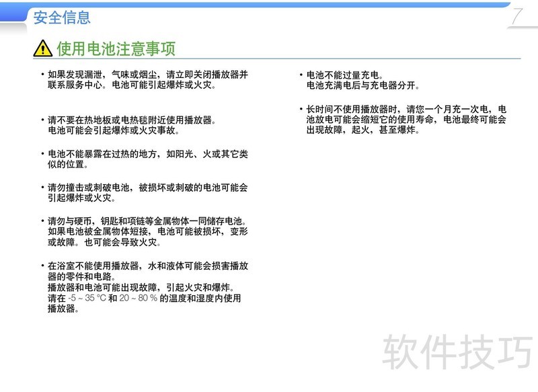Click the humidity range 20 ~ 80 %
This screenshot has width=538, height=392.
pos(139,298)
